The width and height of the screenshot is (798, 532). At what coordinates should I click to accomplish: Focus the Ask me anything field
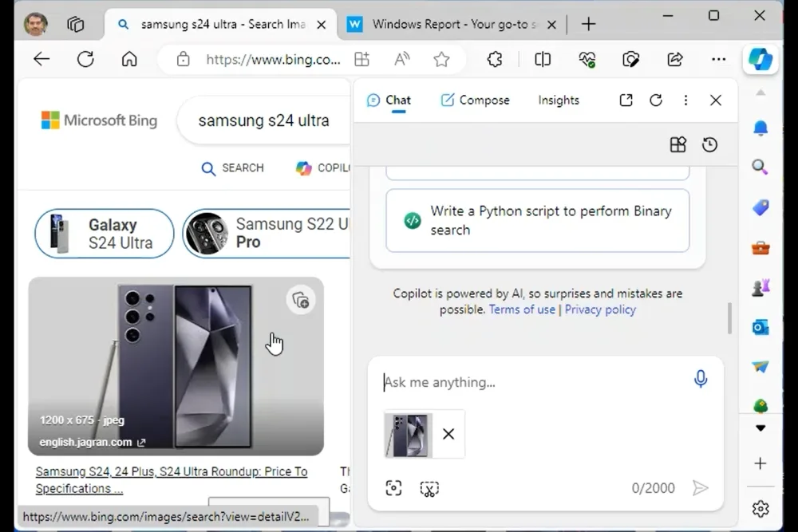coord(535,383)
